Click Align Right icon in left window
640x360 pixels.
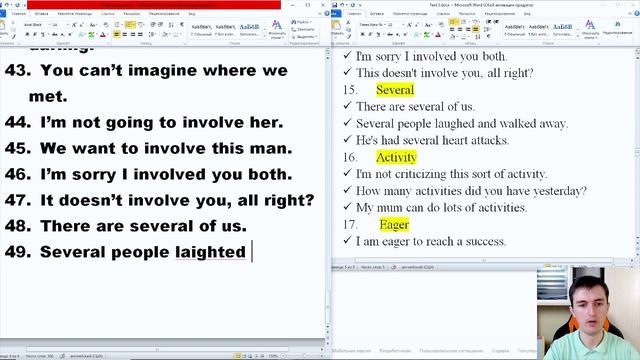click(x=132, y=35)
